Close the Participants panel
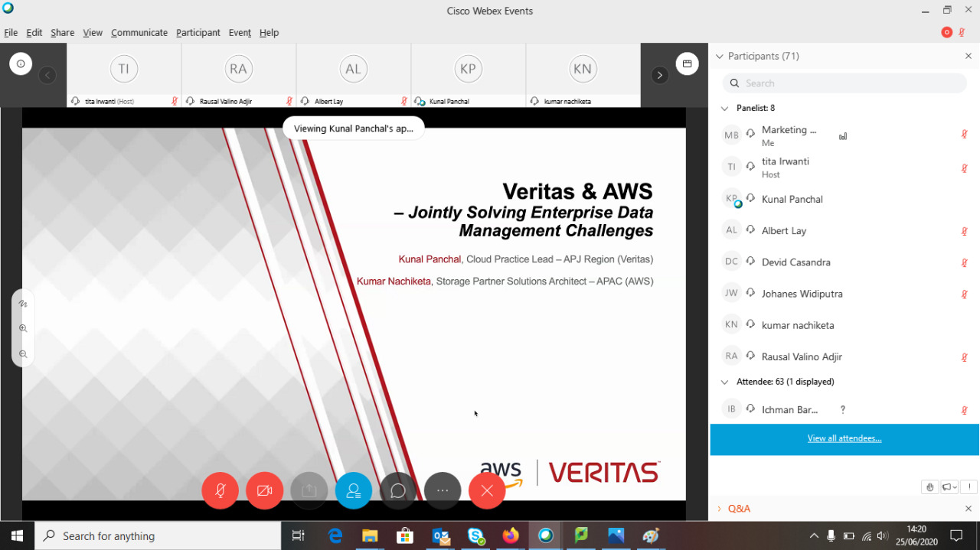Screen dimensions: 980x550 pos(969,56)
